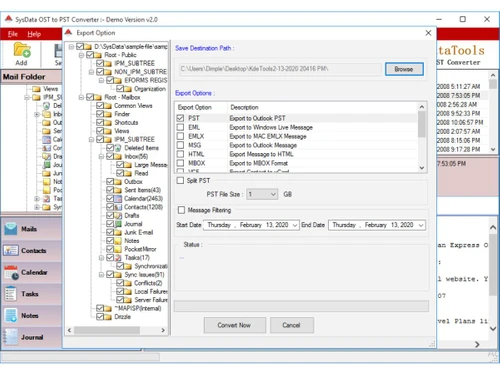
Task: Open the Journal panel icon
Action: (x=11, y=337)
